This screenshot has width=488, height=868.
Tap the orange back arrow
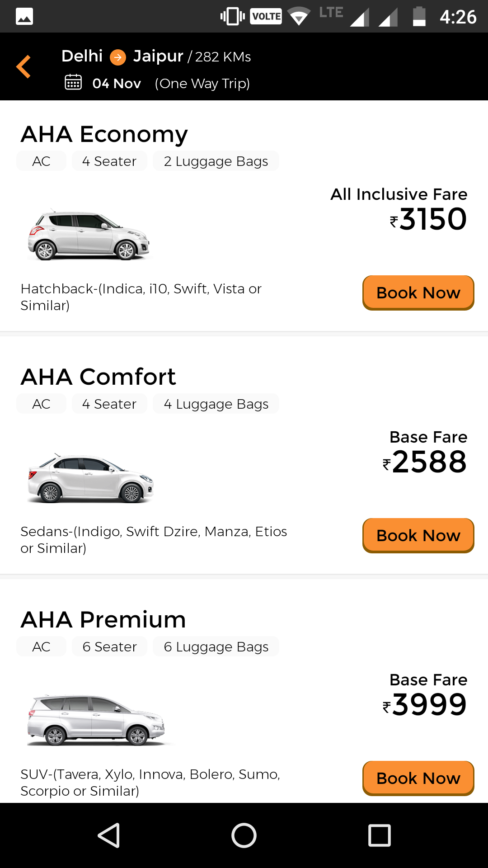[23, 66]
